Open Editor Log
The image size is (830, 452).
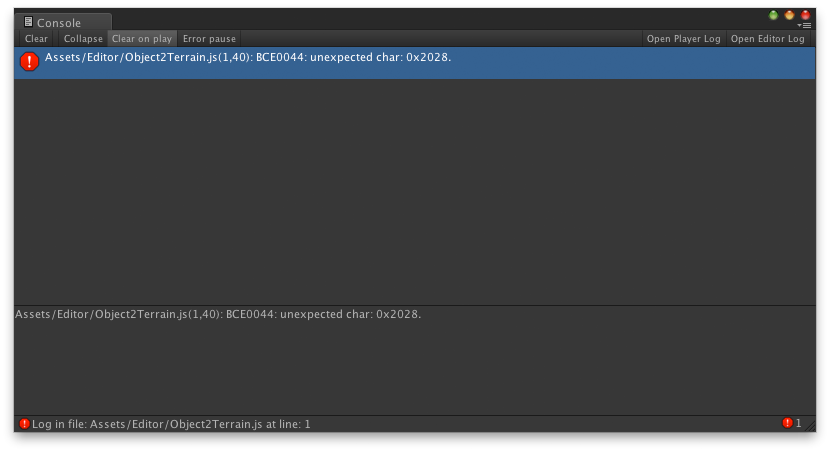pos(768,39)
